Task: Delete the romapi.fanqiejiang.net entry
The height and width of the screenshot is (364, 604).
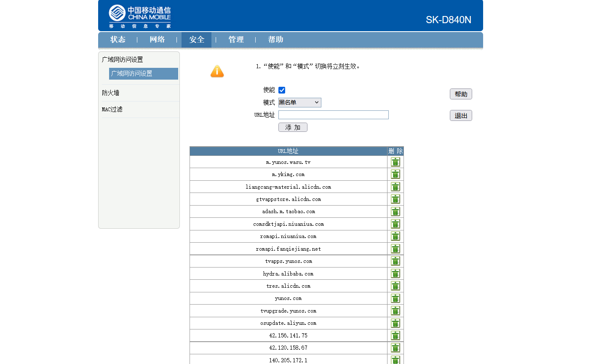Action: tap(396, 249)
